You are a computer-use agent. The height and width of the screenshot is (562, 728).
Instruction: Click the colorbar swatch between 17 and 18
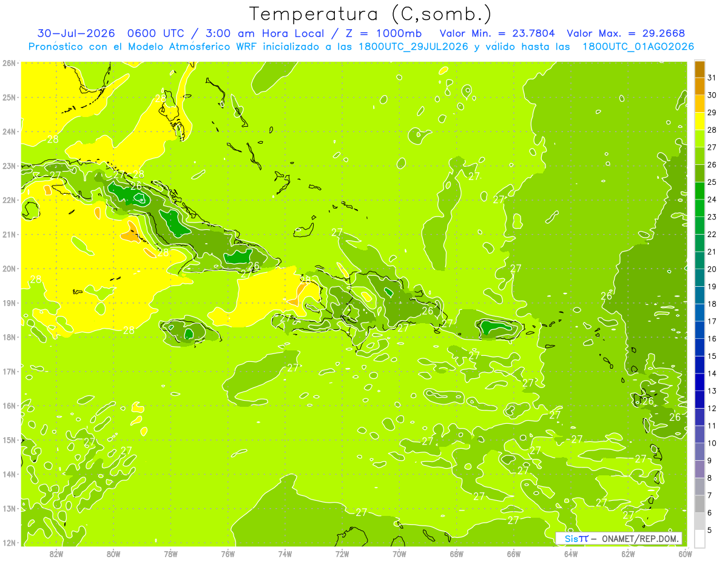tap(699, 313)
